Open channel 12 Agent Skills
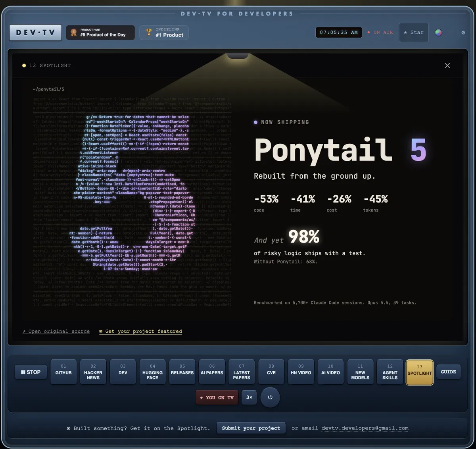476x449 pixels. [x=390, y=372]
